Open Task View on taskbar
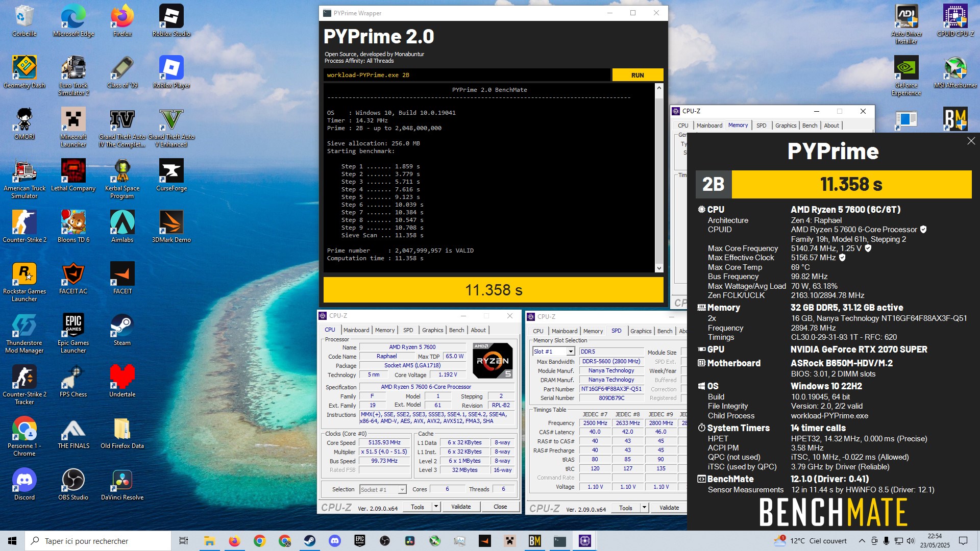This screenshot has height=551, width=980. tap(184, 541)
